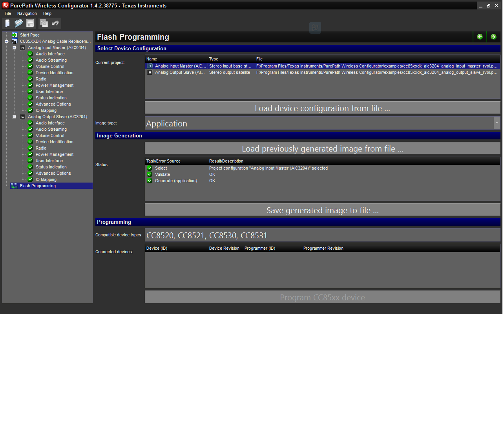The height and width of the screenshot is (446, 504).
Task: Click the green check icon beside Select status
Action: pos(150,168)
